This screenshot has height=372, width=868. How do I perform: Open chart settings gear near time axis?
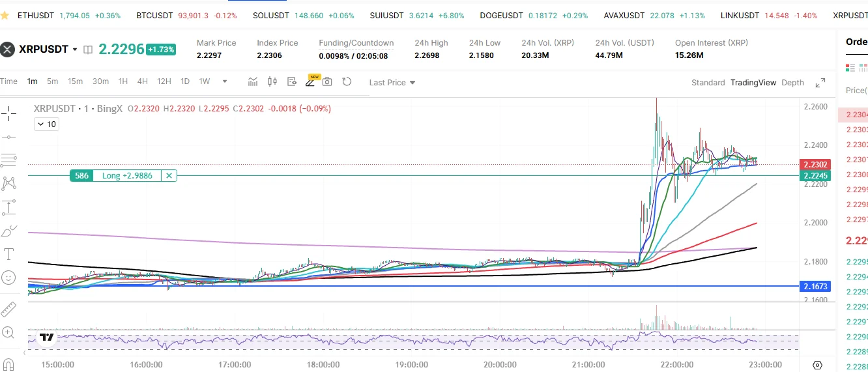pos(818,365)
